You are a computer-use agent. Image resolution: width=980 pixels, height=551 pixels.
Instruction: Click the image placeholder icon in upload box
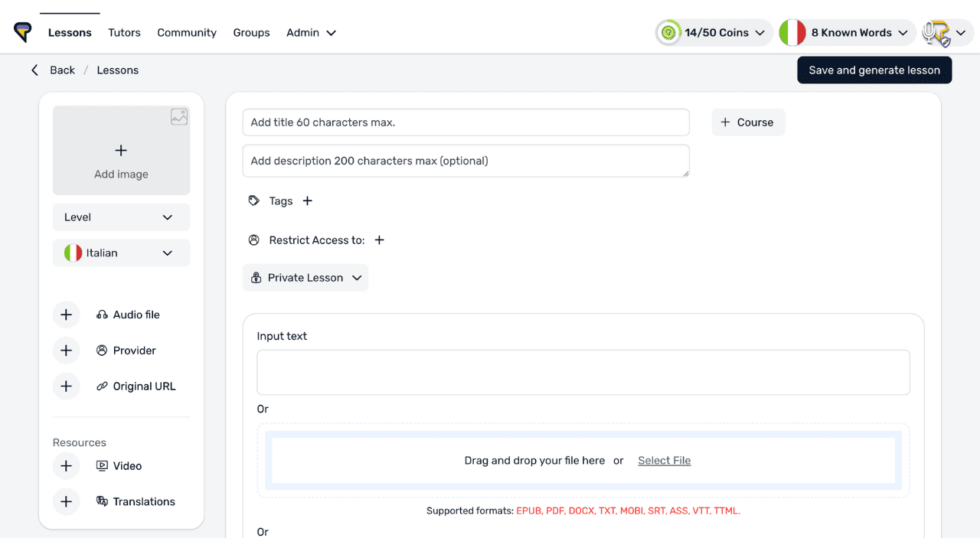point(179,117)
